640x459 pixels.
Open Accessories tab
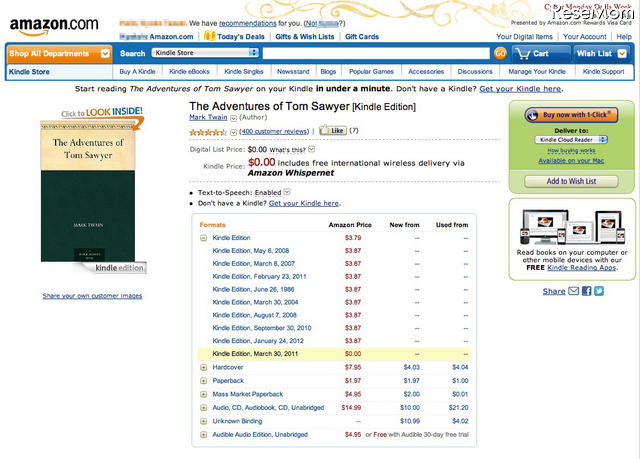(426, 71)
